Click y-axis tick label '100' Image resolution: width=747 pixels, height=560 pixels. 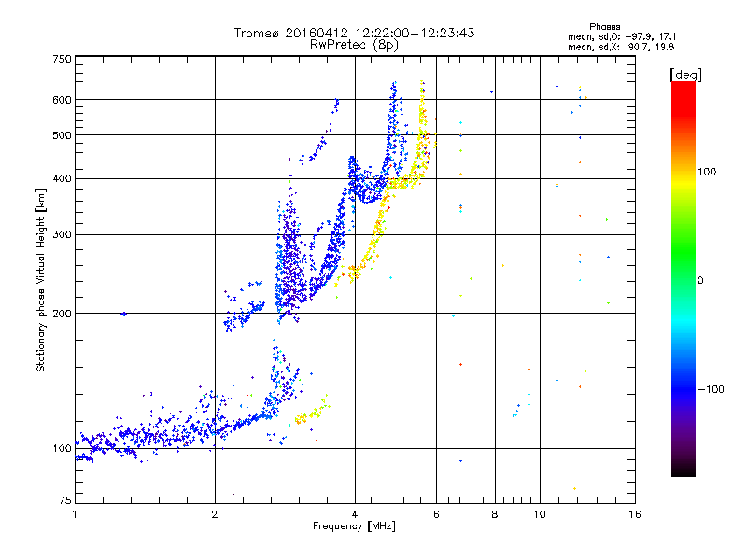click(x=62, y=449)
